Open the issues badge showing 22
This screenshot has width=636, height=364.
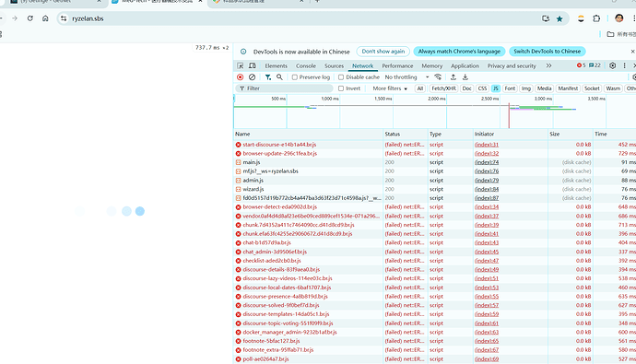pyautogui.click(x=595, y=65)
